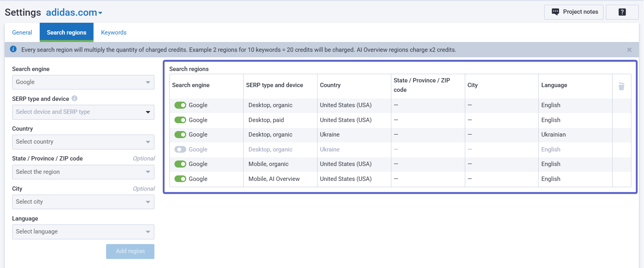Click the Add region button
The width and height of the screenshot is (644, 268).
pyautogui.click(x=130, y=252)
